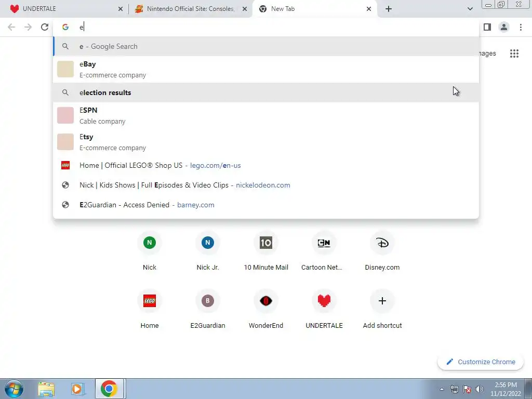Click the ESPN suggestion thumbnail
This screenshot has height=399, width=532.
tap(65, 115)
